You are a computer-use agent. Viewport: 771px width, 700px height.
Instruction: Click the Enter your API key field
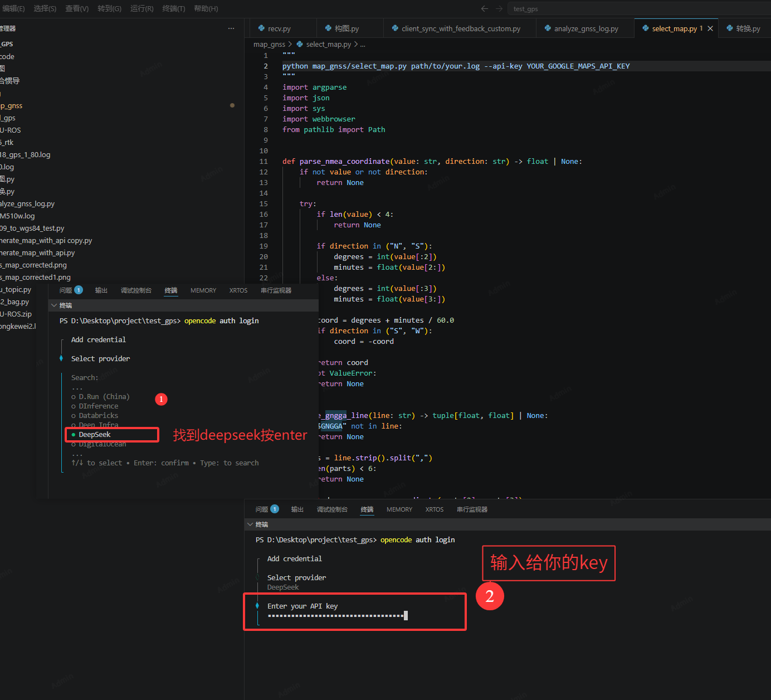pos(338,616)
